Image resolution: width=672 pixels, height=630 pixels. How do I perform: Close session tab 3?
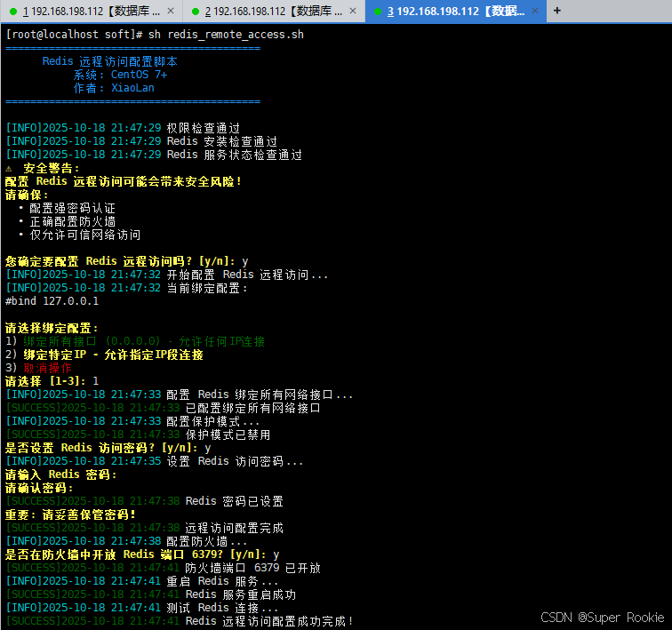pyautogui.click(x=535, y=11)
